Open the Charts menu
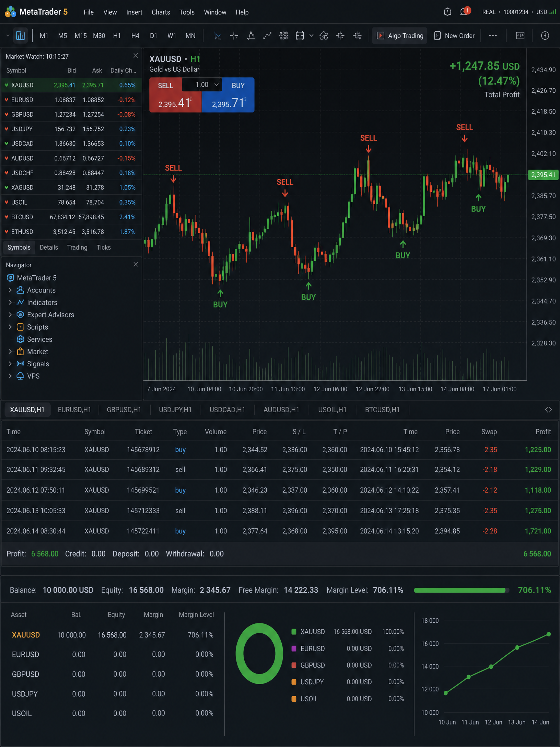Viewport: 560px width, 747px height. (x=161, y=12)
